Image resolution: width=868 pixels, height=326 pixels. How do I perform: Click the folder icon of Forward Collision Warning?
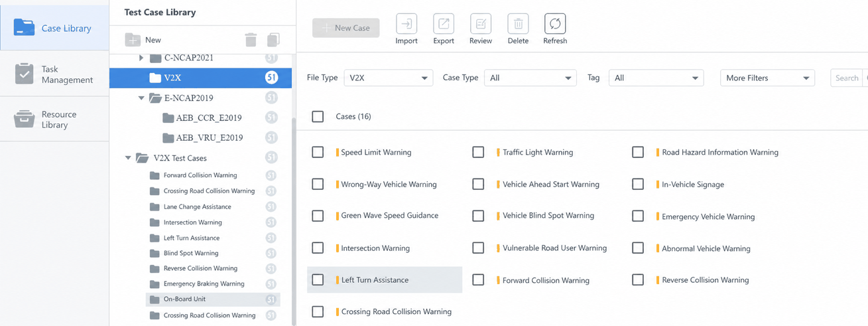click(x=155, y=175)
